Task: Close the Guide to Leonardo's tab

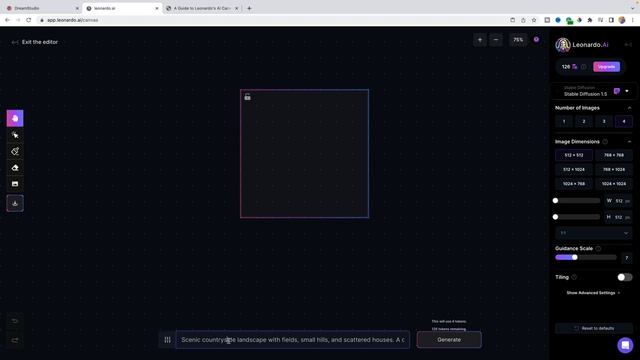Action: coord(236,8)
